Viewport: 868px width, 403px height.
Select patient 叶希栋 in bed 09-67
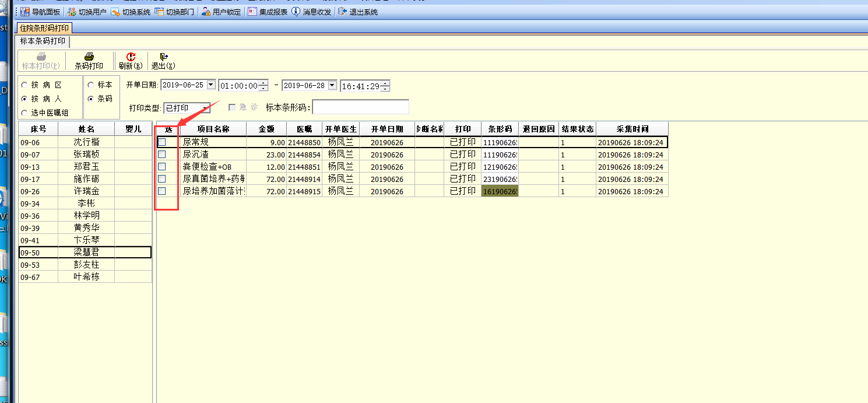coord(85,276)
